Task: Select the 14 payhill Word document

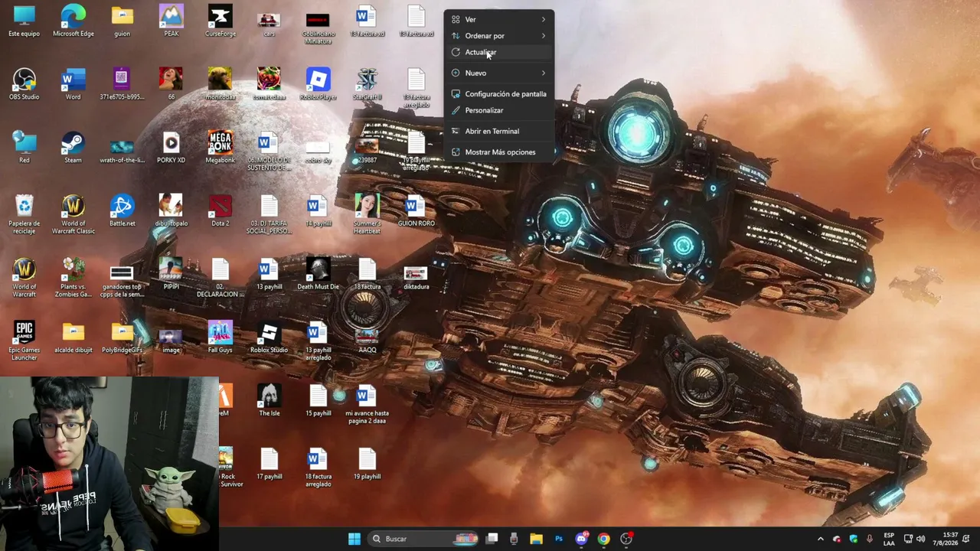Action: (318, 211)
